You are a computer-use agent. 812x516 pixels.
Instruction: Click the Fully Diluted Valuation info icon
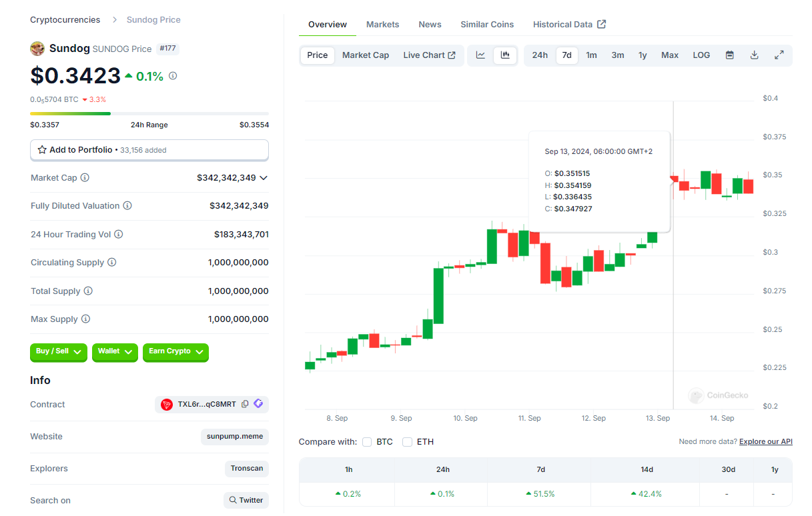coord(127,206)
